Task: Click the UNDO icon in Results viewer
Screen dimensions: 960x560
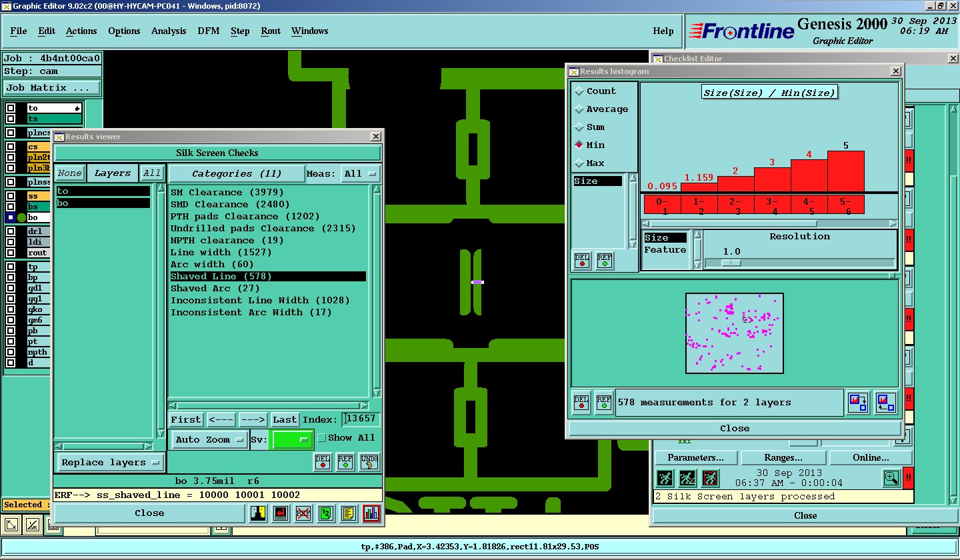Action: coord(369,461)
